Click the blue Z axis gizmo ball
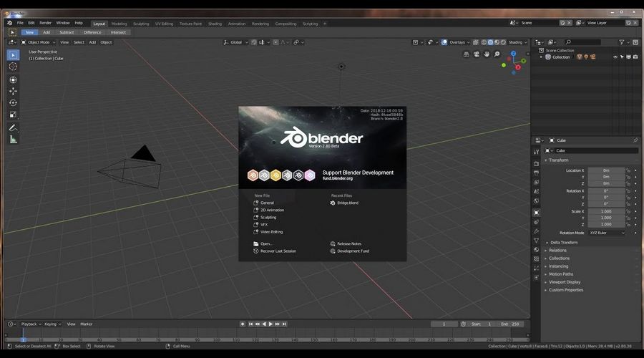 pos(513,54)
